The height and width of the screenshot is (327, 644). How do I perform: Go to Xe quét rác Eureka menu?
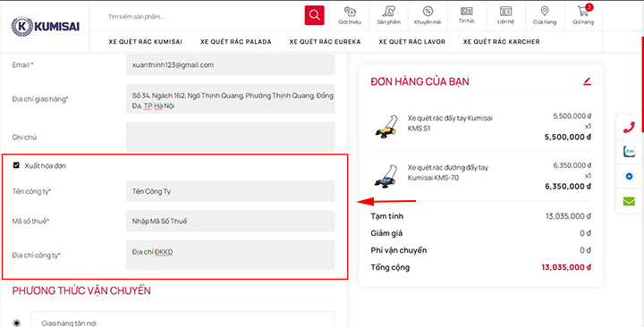click(325, 41)
